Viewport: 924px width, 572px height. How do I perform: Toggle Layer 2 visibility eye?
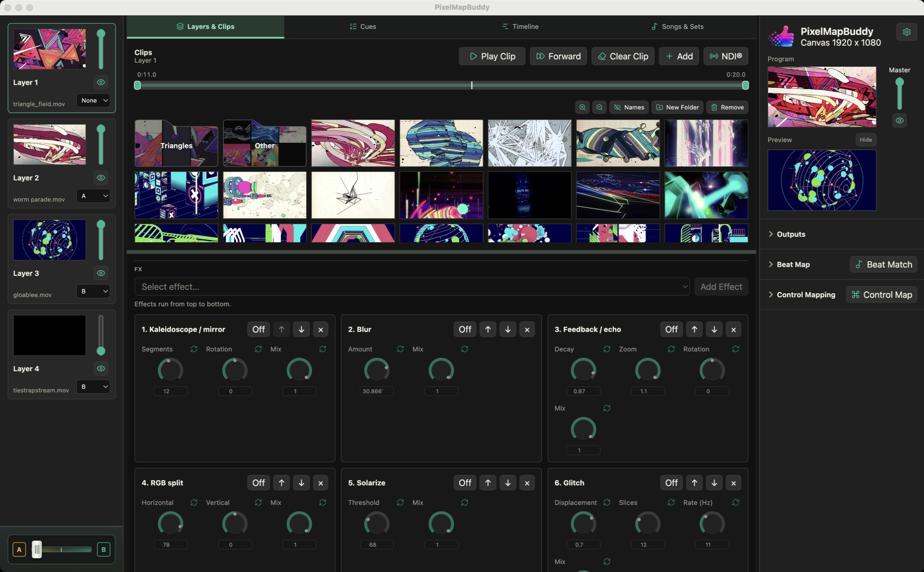pos(101,178)
